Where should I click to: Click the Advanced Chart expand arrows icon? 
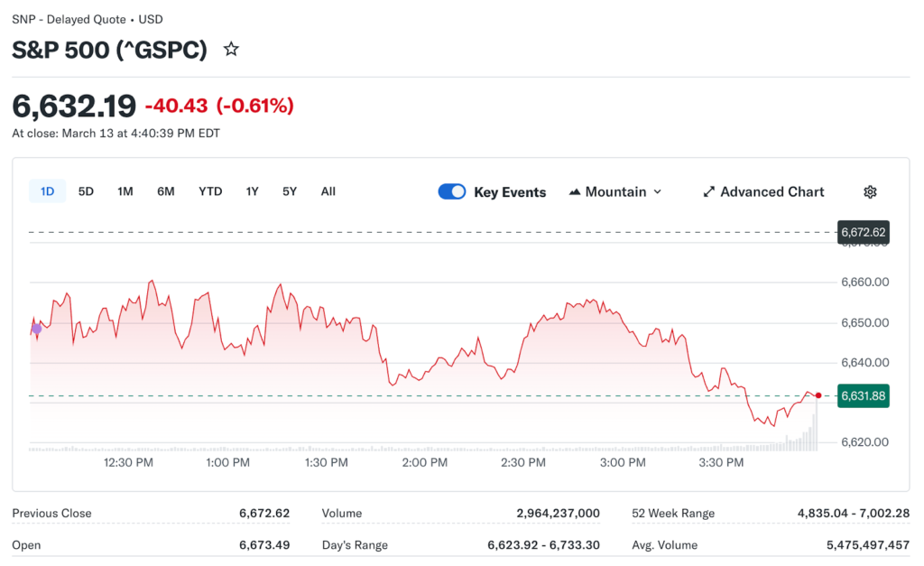point(708,191)
